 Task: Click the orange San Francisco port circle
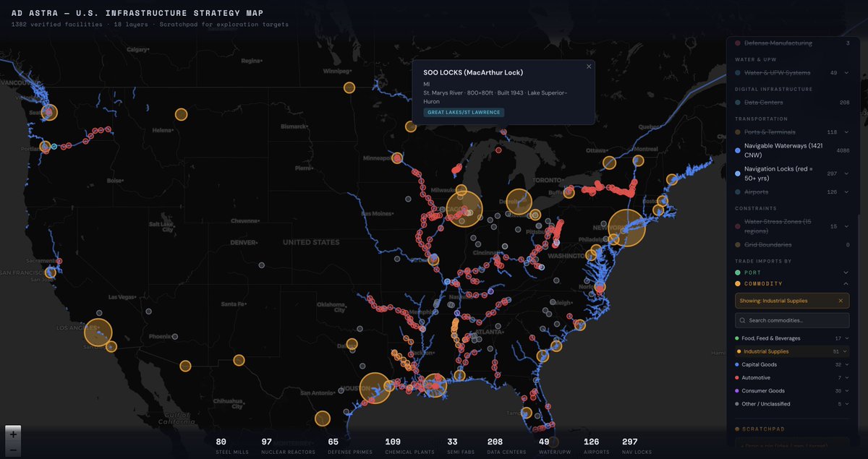(x=50, y=273)
